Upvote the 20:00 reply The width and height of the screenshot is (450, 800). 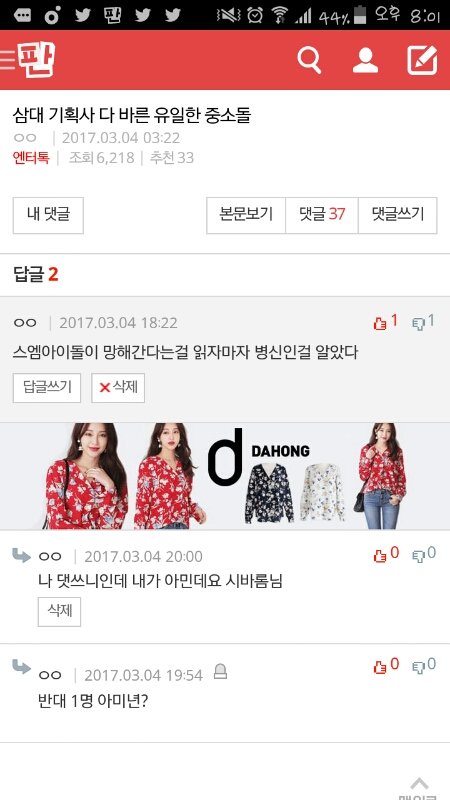pos(386,555)
